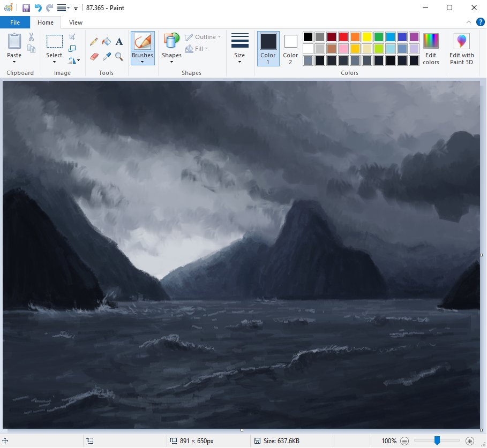Select the Fill with color bucket tool
Viewport: 487px width, 448px height.
tap(107, 41)
